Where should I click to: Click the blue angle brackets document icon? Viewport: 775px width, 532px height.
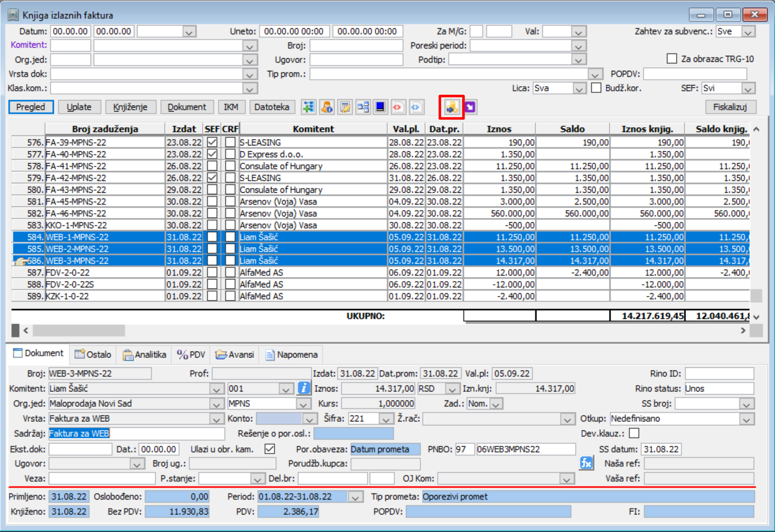(416, 107)
